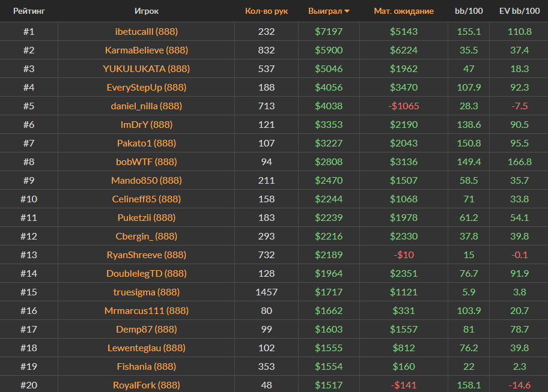Click the EV bb/100 column header
Viewport: 548px width, 392px height.
pyautogui.click(x=519, y=11)
